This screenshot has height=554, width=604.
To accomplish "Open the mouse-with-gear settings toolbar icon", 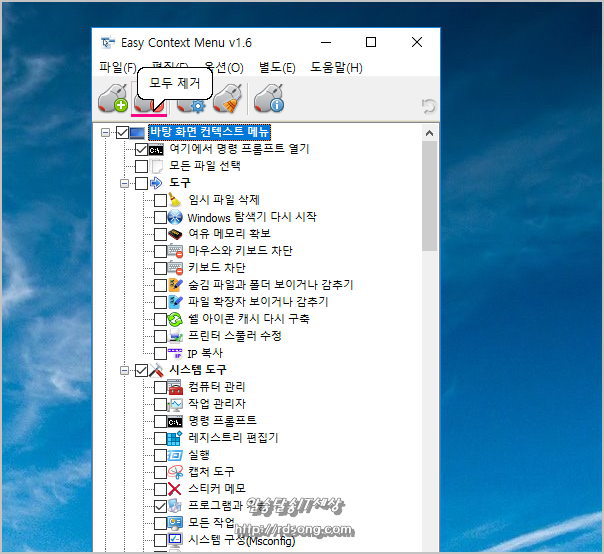I will click(190, 100).
